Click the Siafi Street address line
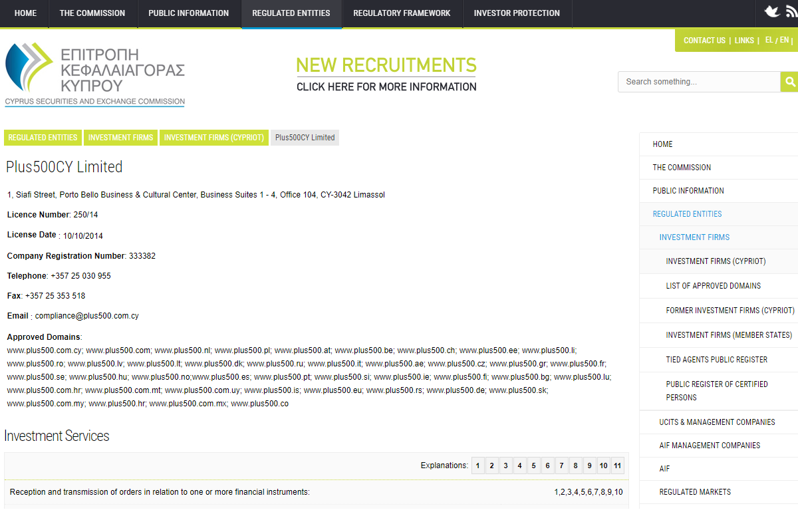The width and height of the screenshot is (798, 532). pos(196,195)
